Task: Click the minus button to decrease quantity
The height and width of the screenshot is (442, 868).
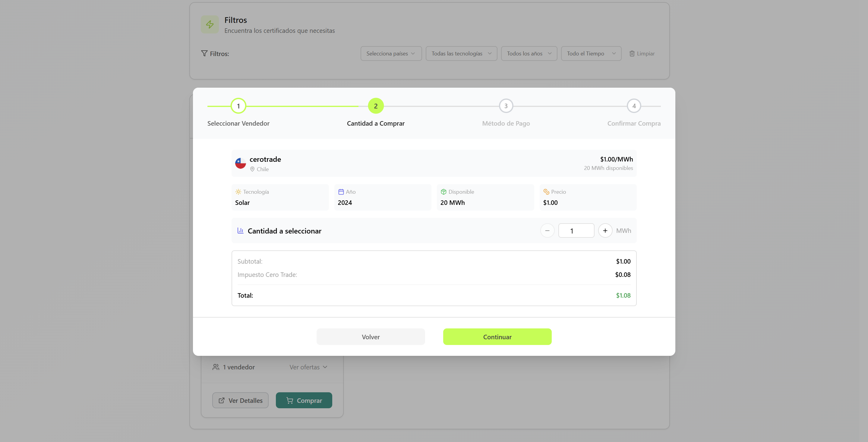Action: tap(547, 230)
